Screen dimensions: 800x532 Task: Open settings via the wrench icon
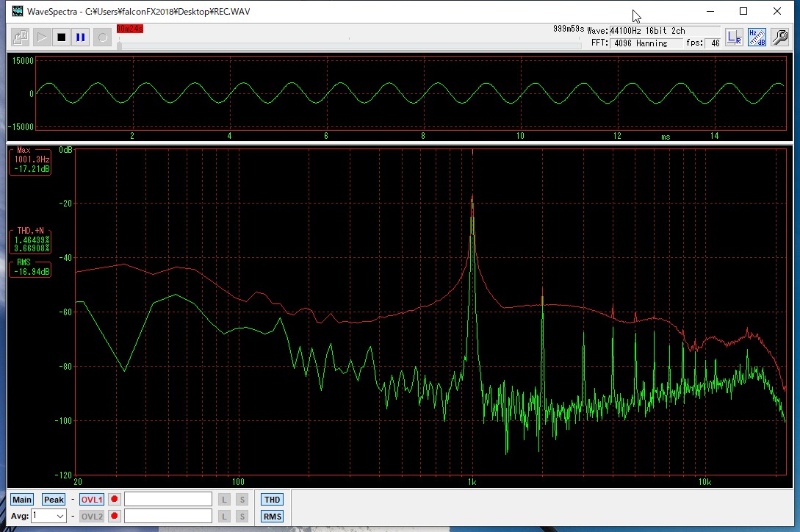[x=779, y=37]
